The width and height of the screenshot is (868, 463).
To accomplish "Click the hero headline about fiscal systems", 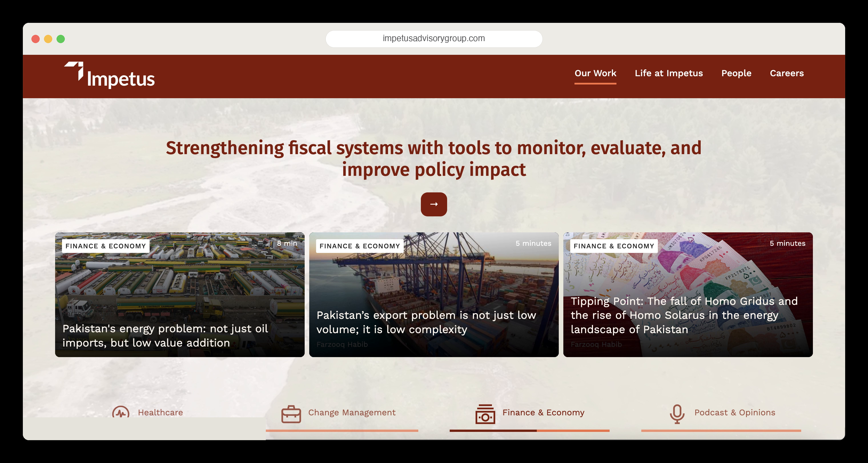I will coord(434,158).
